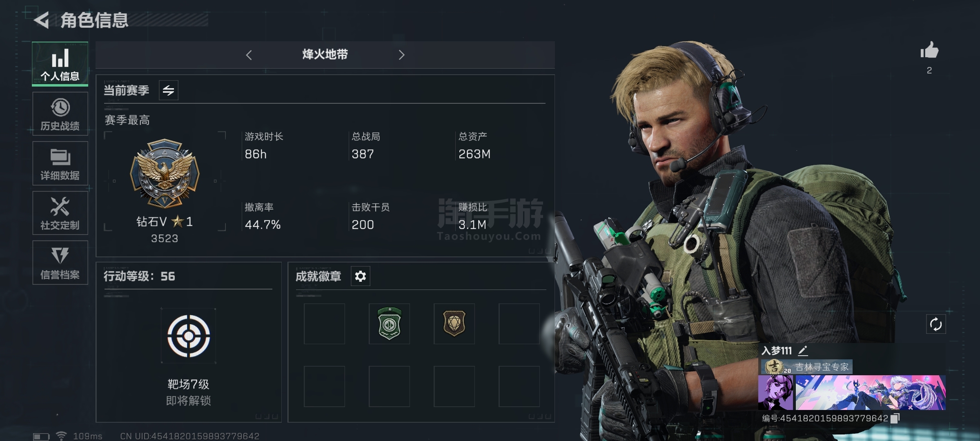Go back using the arrow beside 角色信息

pyautogui.click(x=41, y=20)
